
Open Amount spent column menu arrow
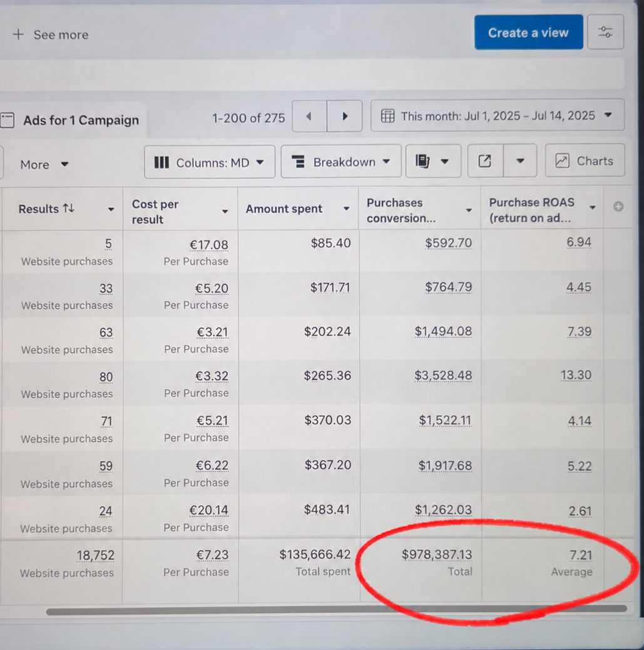[x=347, y=209]
